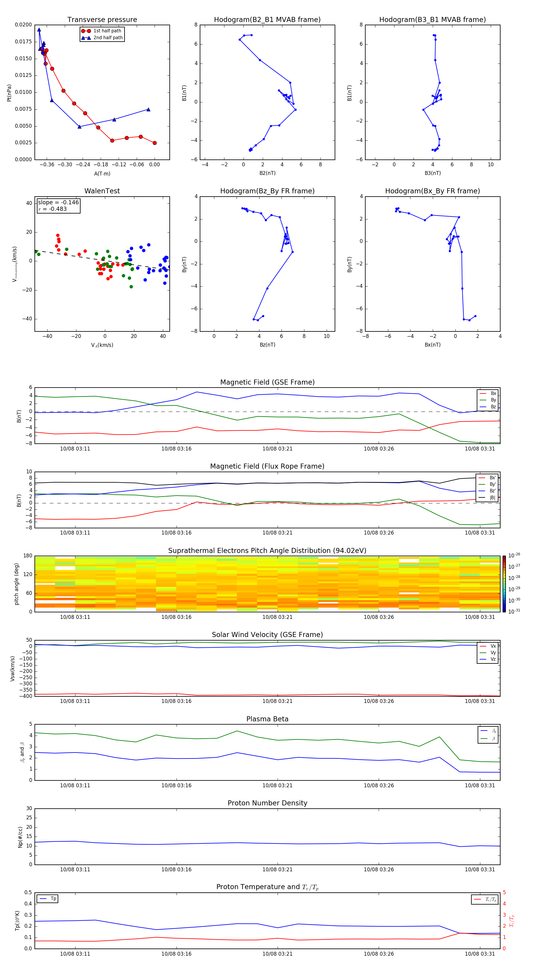Click '10/08 03:26' tick under GSE magnetic field

tap(378, 449)
